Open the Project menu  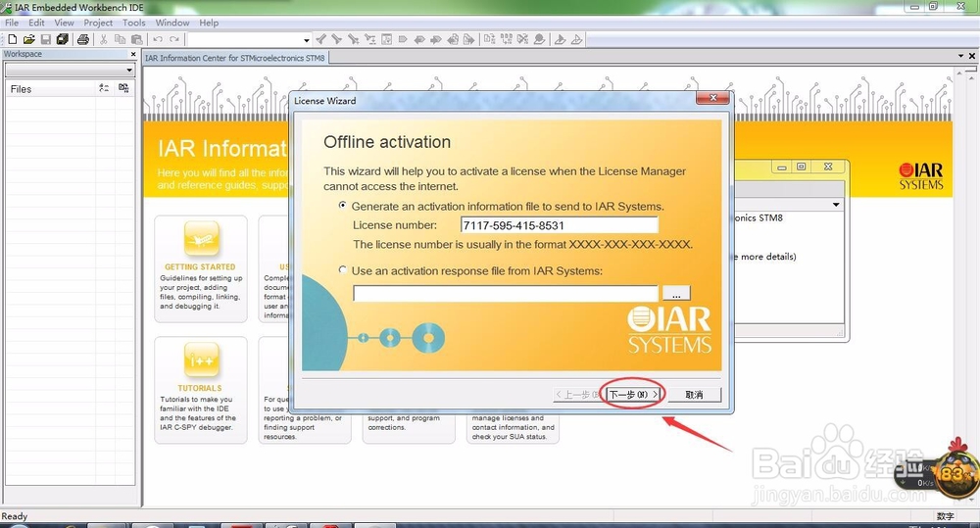pyautogui.click(x=98, y=23)
